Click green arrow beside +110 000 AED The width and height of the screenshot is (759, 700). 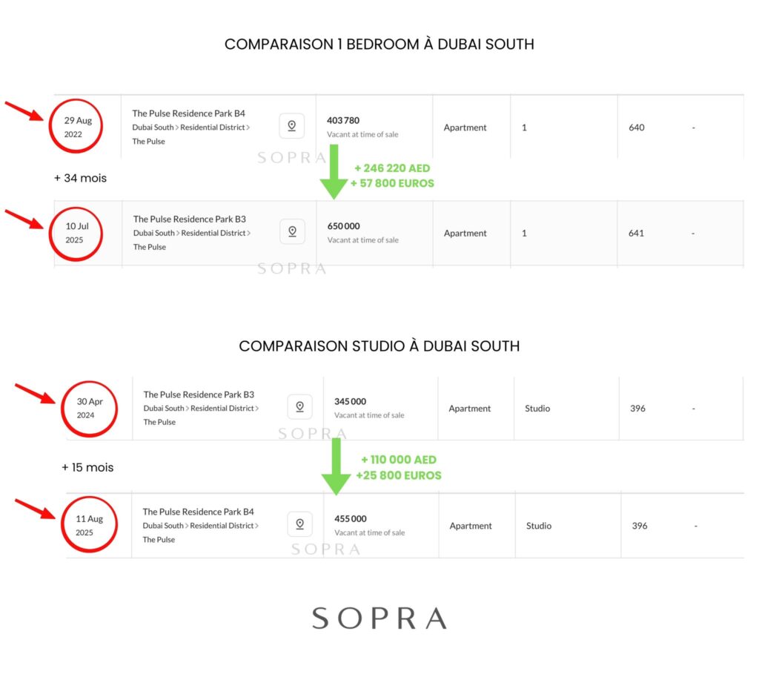tap(336, 466)
